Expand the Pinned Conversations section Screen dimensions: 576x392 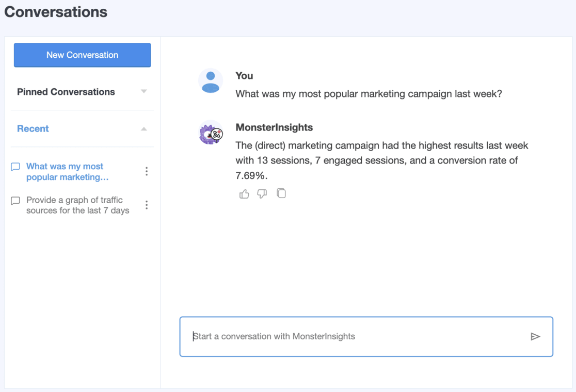pyautogui.click(x=145, y=92)
